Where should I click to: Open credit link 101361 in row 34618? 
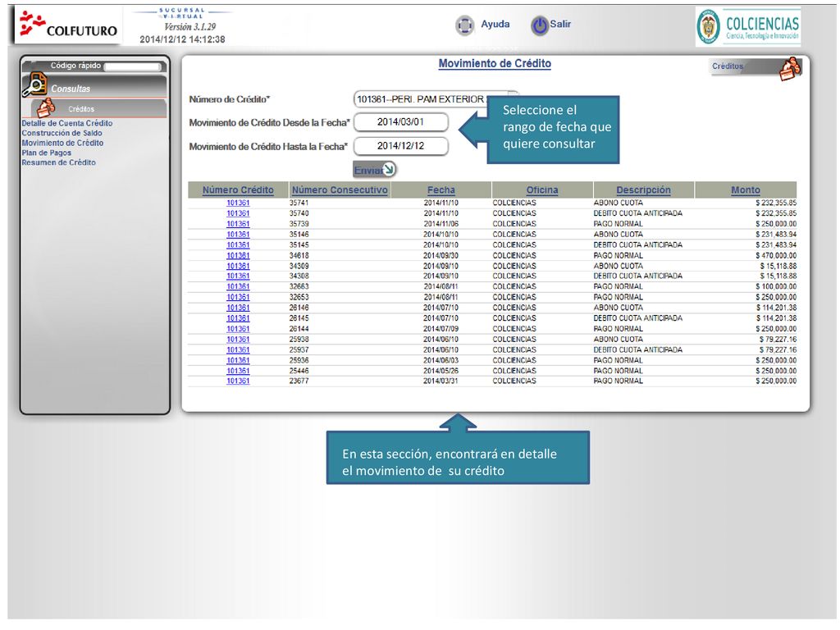pos(238,256)
